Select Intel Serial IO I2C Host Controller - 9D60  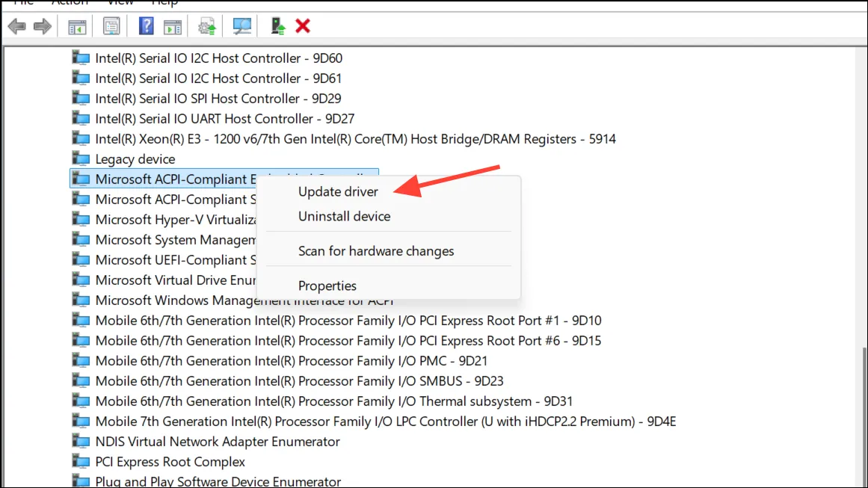point(218,58)
